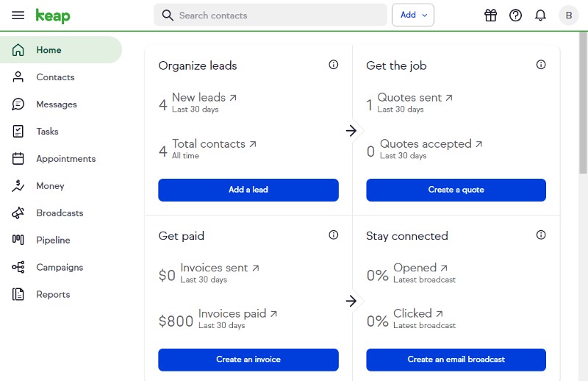Navigate to Campaigns section
588x381 pixels.
coord(60,268)
